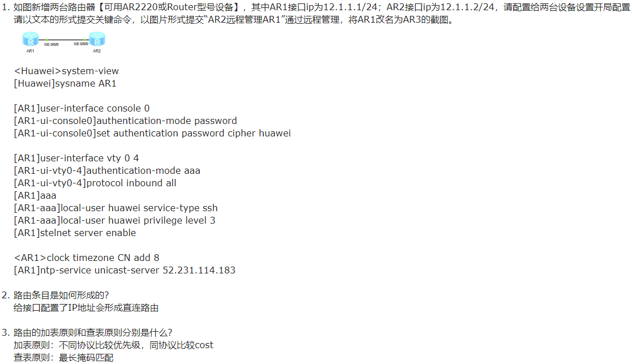
Task: Click the AR2 router icon
Action: 97,39
